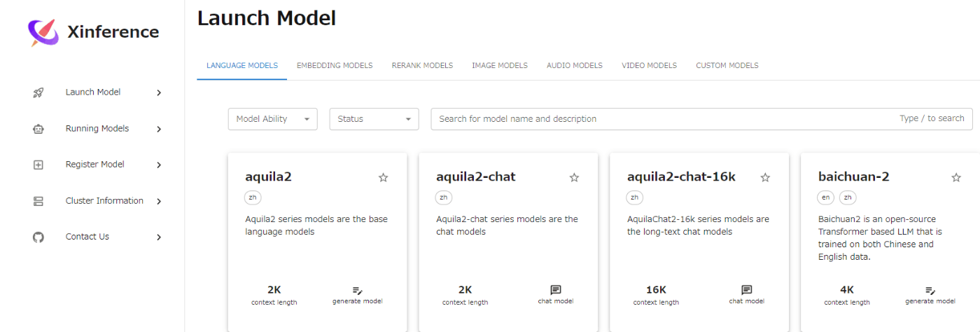Click the zh tag on aquila2-chat-16k card

coord(634,198)
